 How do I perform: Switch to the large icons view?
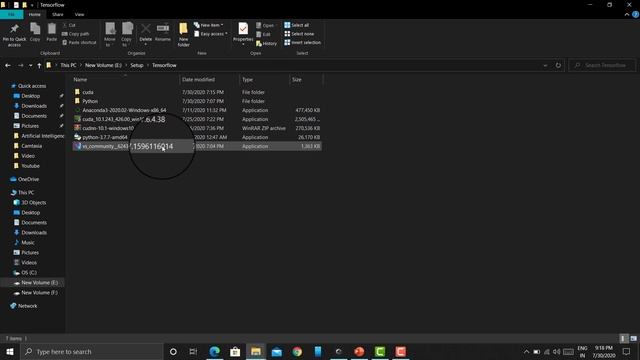coord(633,338)
